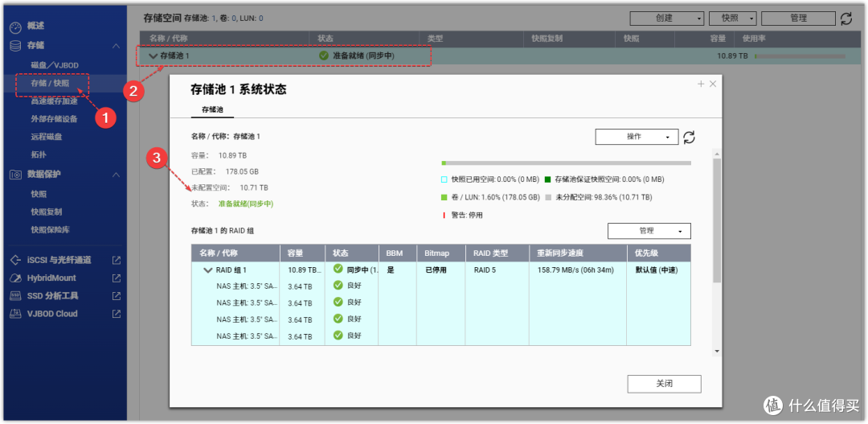This screenshot has width=868, height=424.
Task: Collapse the 存储 sidebar section chevron
Action: [x=116, y=46]
